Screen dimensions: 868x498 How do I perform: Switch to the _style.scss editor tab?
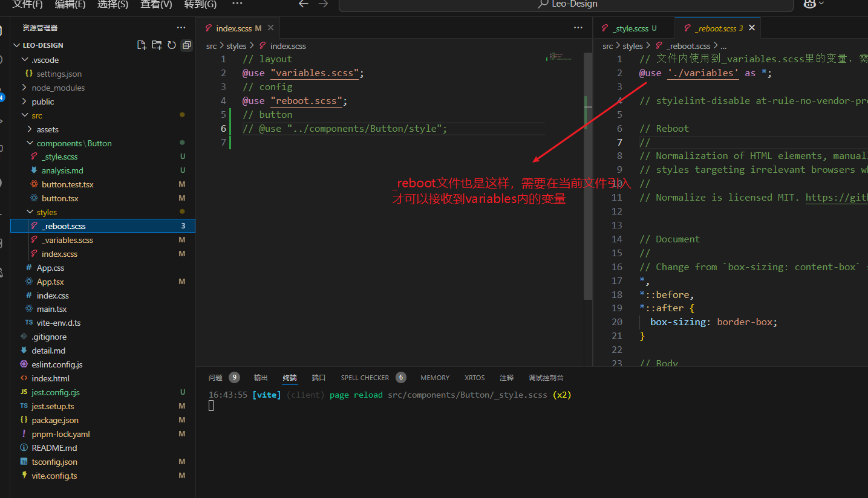point(631,28)
